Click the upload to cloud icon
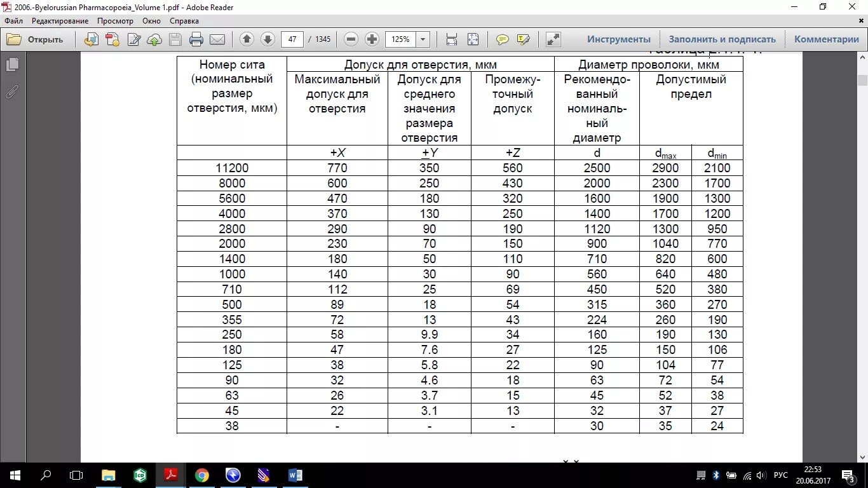 (154, 39)
